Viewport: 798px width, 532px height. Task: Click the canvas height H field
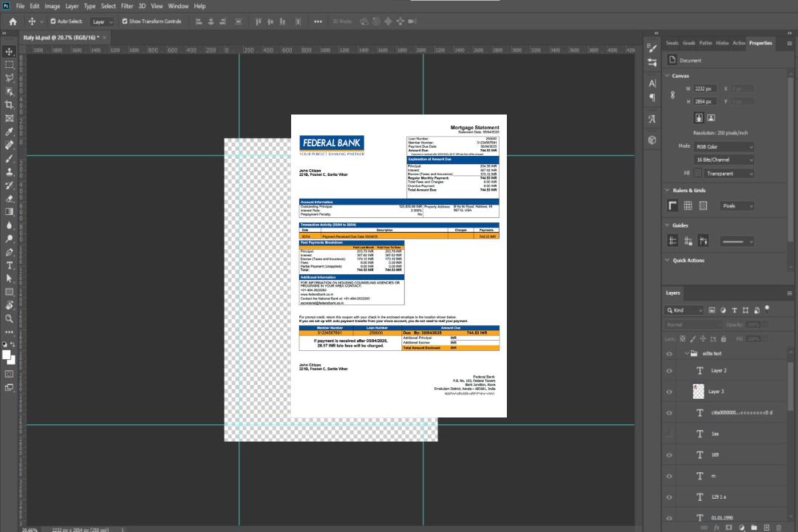pyautogui.click(x=705, y=102)
